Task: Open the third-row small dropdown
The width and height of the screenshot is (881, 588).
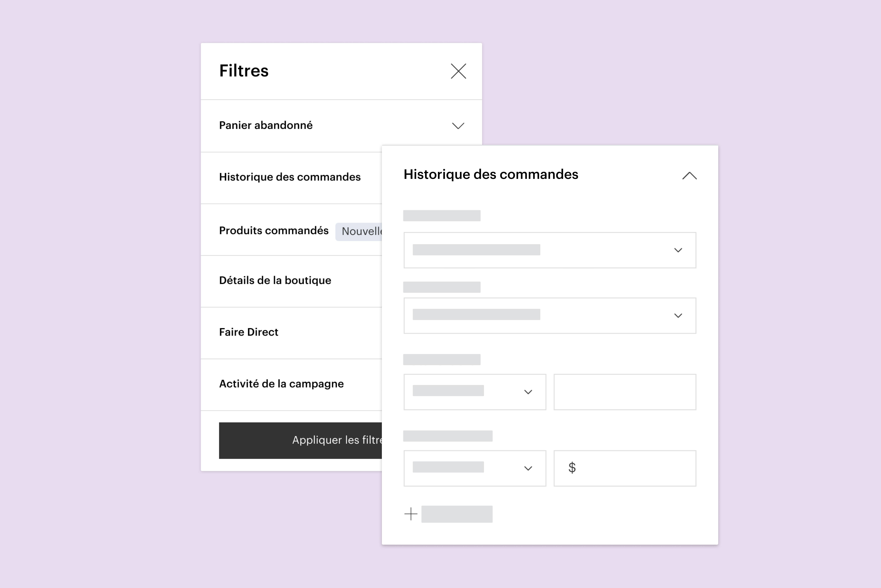Action: coord(475,392)
